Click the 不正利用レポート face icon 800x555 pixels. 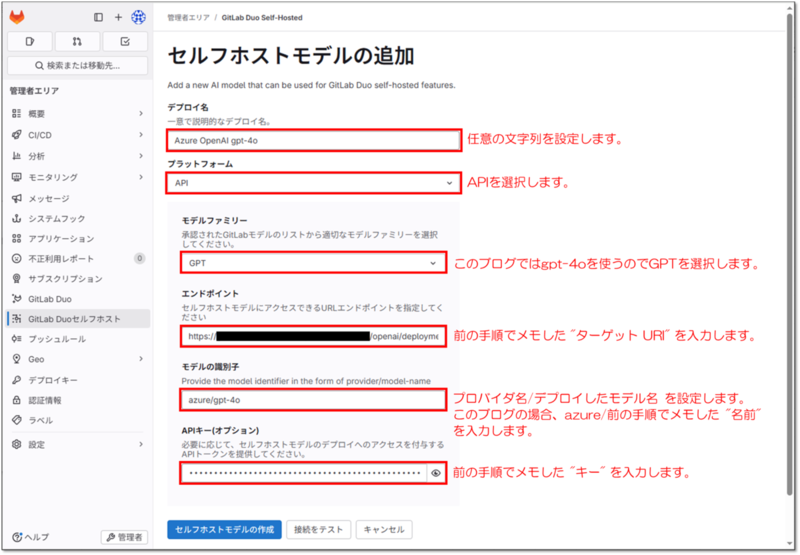point(17,259)
